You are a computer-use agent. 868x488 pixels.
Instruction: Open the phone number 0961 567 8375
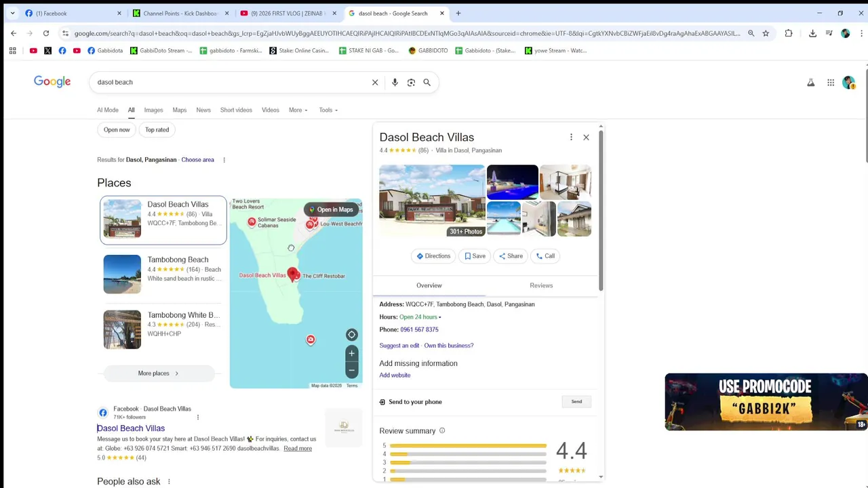419,329
